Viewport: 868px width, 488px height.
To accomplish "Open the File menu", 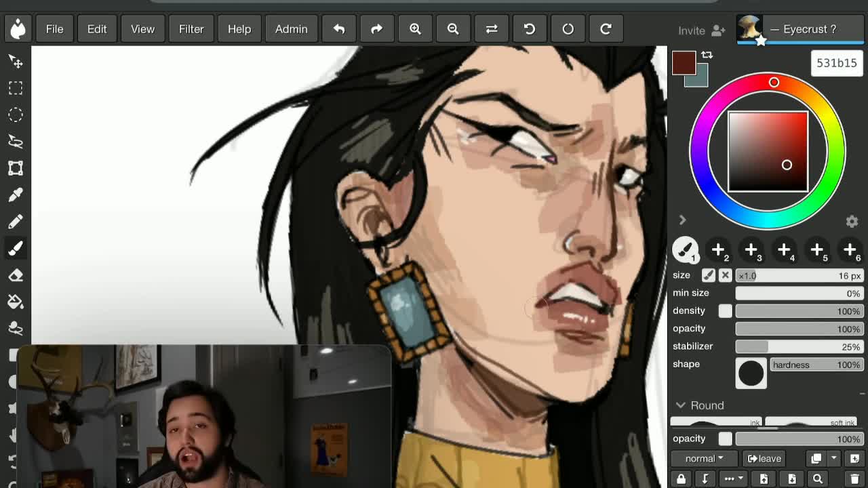I will pyautogui.click(x=54, y=29).
